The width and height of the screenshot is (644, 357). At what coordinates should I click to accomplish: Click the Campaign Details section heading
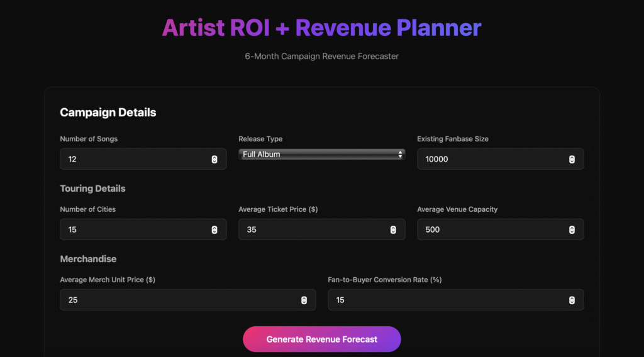[108, 113]
